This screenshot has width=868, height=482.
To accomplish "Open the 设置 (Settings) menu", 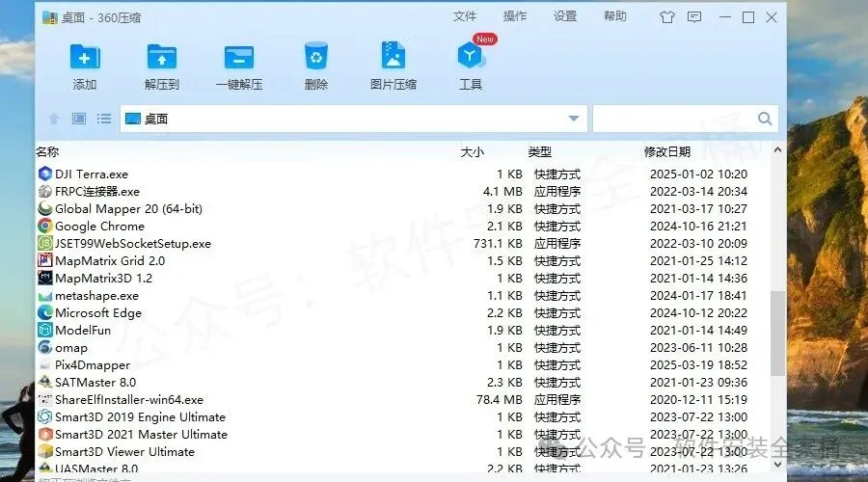I will pyautogui.click(x=564, y=16).
